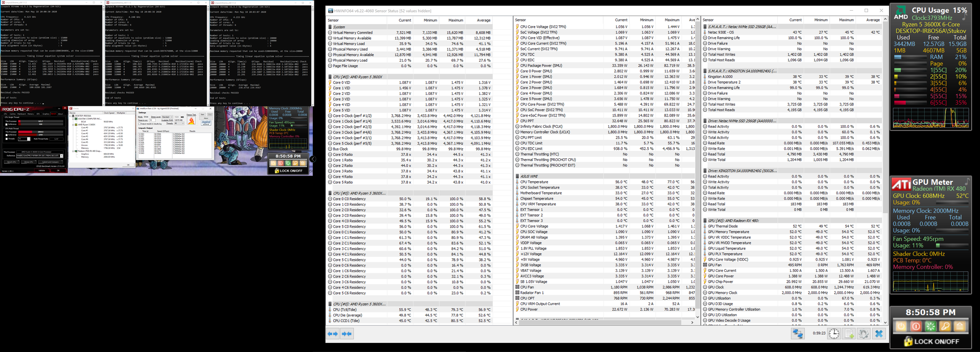The image size is (980, 352).
Task: Click System group icon in HWiNFO
Action: [330, 27]
